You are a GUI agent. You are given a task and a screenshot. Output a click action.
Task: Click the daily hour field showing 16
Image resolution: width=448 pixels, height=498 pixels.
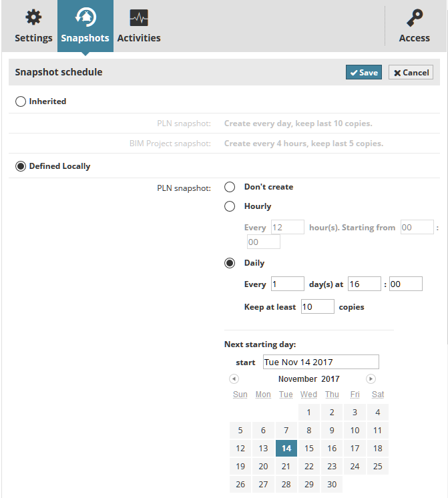(x=364, y=284)
